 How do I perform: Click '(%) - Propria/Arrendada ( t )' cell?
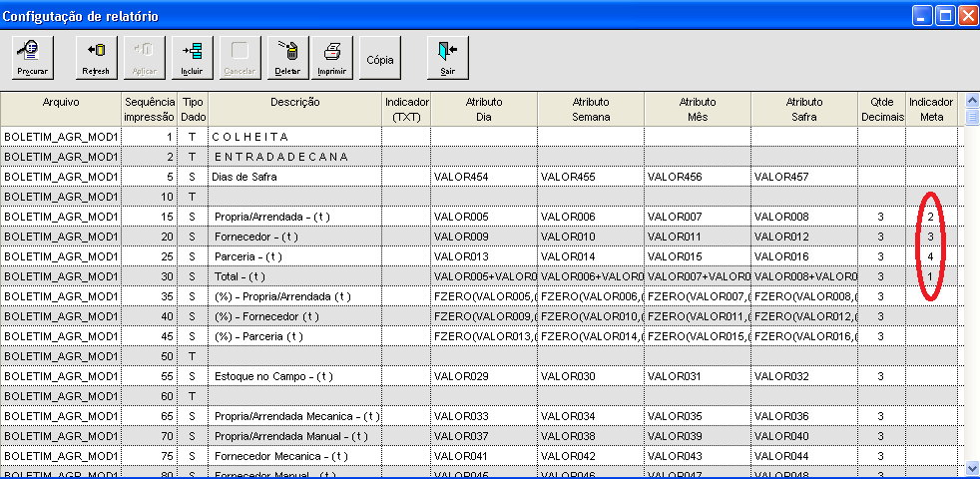tap(295, 296)
